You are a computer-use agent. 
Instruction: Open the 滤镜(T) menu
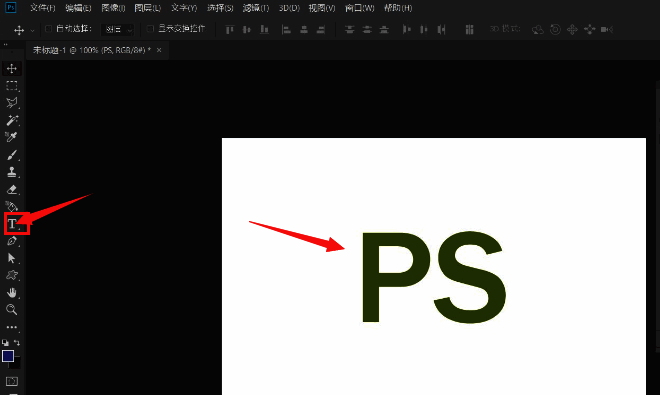[x=256, y=8]
